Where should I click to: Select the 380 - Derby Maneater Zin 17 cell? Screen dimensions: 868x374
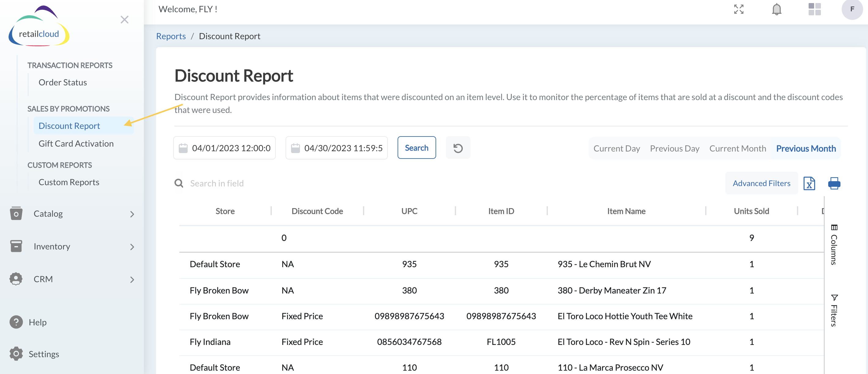click(x=612, y=290)
